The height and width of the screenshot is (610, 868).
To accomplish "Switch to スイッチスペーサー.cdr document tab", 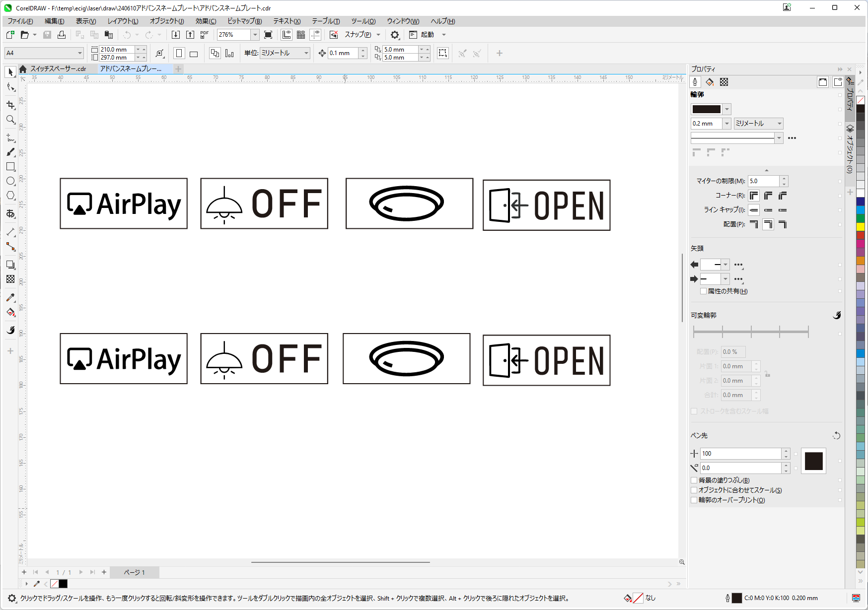I will [x=58, y=69].
